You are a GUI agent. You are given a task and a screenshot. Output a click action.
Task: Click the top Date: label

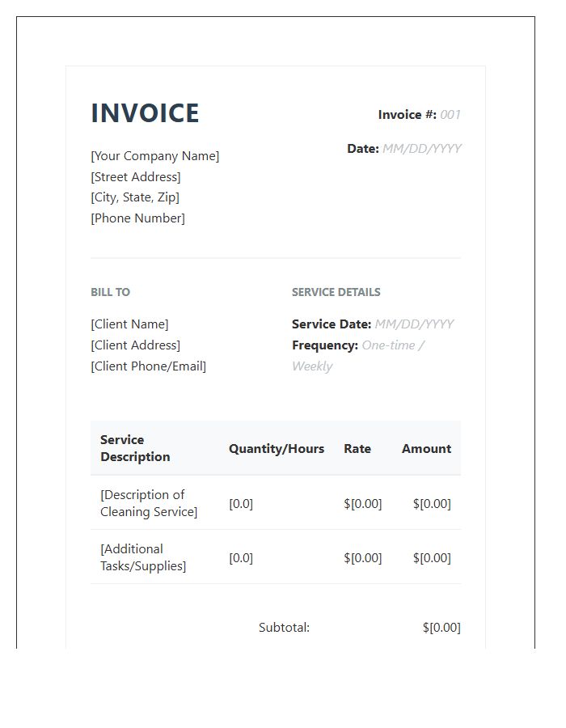coord(363,149)
